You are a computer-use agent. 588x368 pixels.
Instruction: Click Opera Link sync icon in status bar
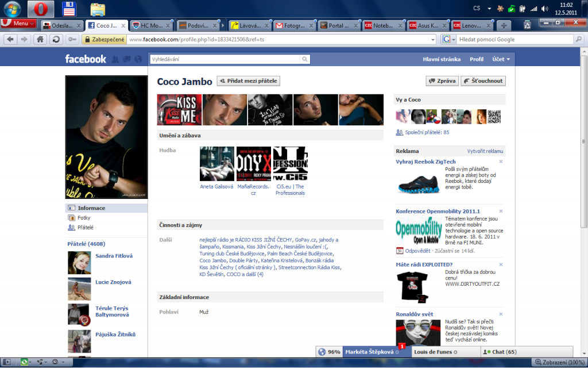coord(24,362)
